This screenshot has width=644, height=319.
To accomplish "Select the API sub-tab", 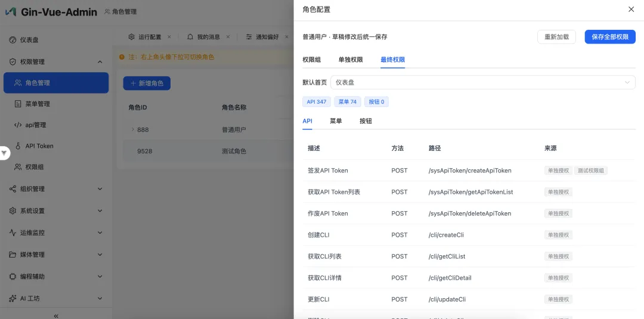I will (x=307, y=120).
